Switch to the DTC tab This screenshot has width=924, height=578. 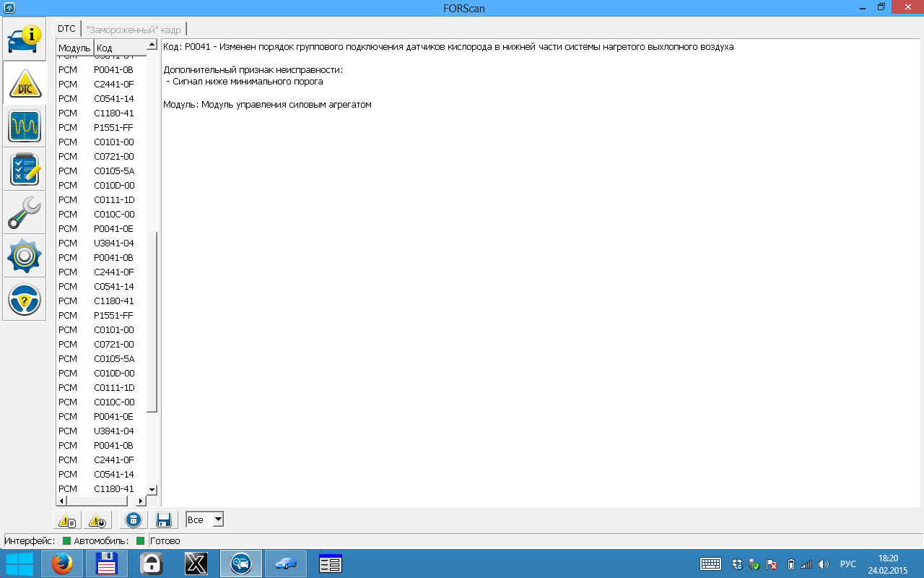point(66,29)
